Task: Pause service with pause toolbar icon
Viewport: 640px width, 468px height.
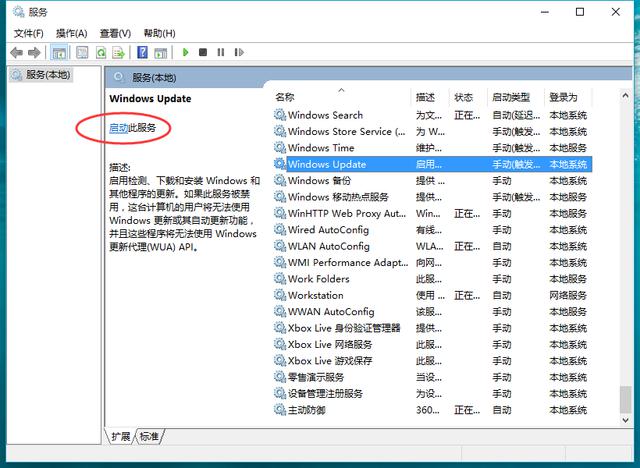Action: point(221,52)
